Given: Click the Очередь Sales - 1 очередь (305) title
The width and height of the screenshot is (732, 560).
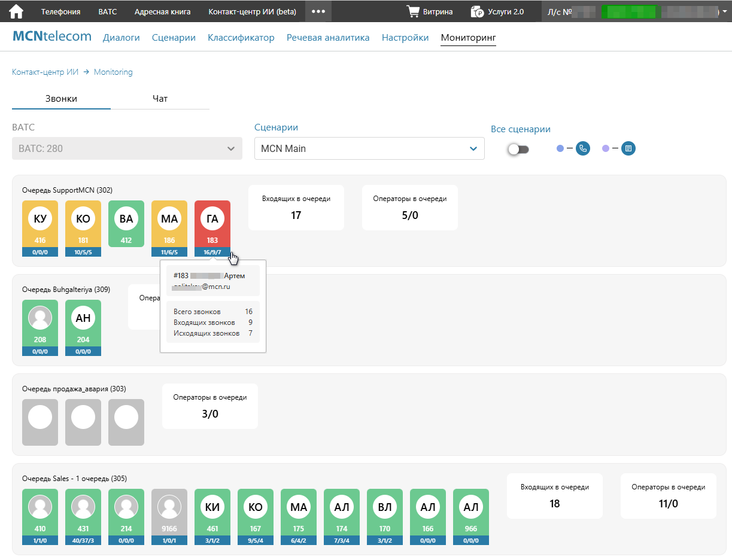Looking at the screenshot, I should pyautogui.click(x=74, y=479).
